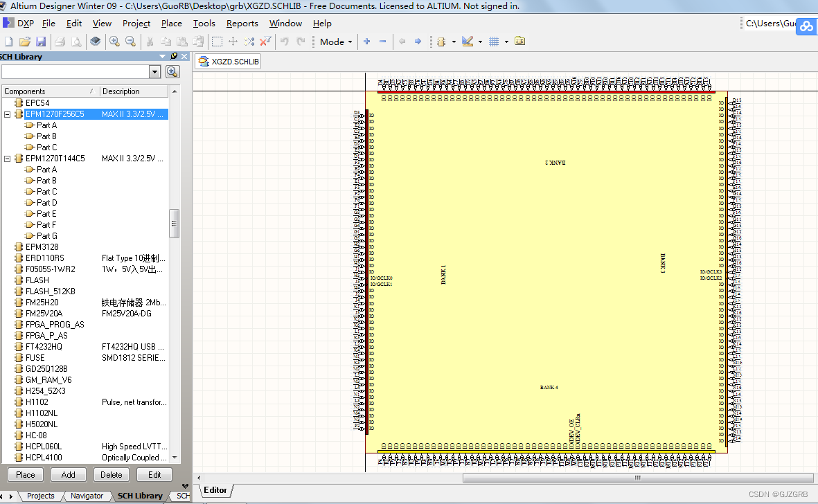Collapse the EPM1270F256C5 component tree

click(6, 114)
